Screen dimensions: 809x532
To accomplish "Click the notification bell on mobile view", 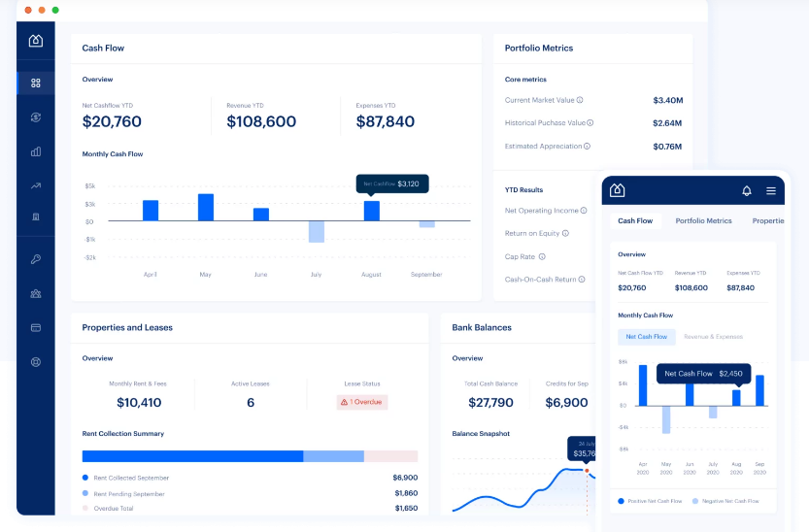I will pyautogui.click(x=747, y=190).
